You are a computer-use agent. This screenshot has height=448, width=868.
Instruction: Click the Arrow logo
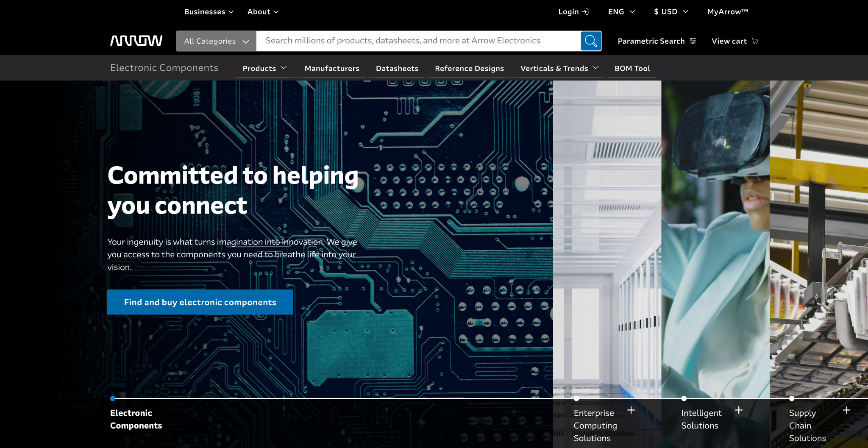(x=136, y=41)
